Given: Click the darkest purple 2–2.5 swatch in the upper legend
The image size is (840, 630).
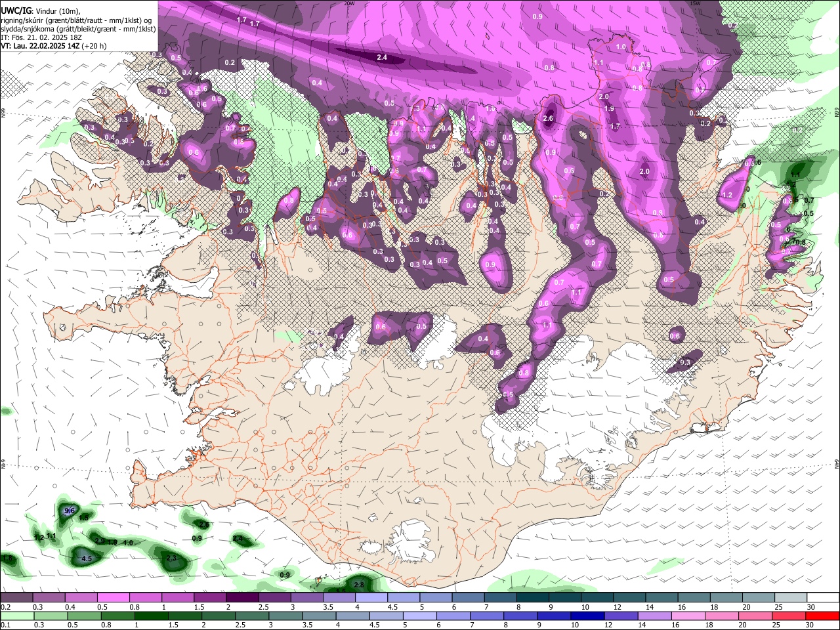Looking at the screenshot, I should (x=241, y=598).
